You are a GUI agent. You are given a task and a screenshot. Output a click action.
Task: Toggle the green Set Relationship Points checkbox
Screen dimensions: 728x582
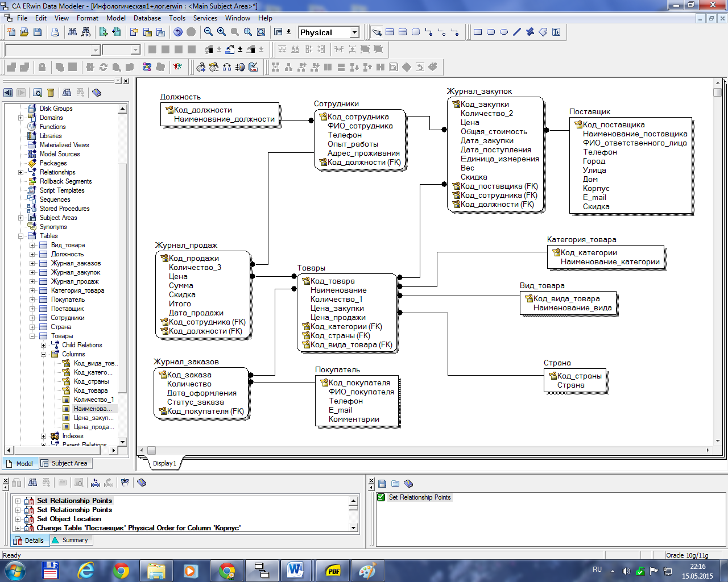point(381,497)
